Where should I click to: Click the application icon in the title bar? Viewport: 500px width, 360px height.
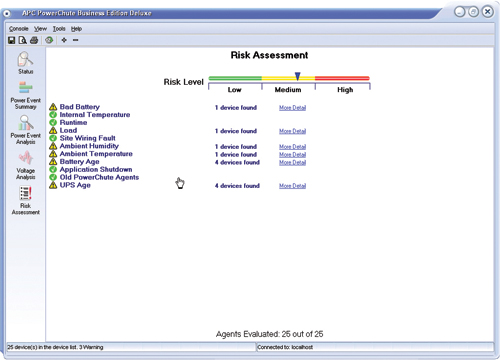(7, 14)
